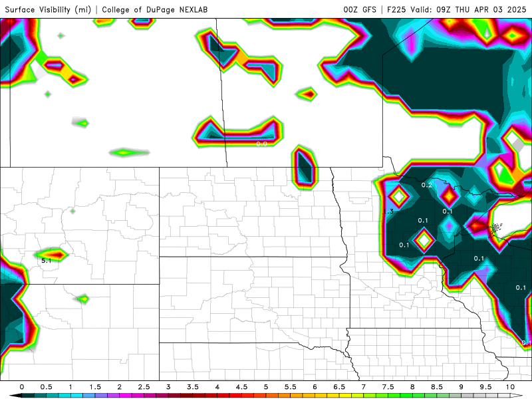The height and width of the screenshot is (399, 532).
Task: Click the "4" label on the color scale
Action: [217, 387]
